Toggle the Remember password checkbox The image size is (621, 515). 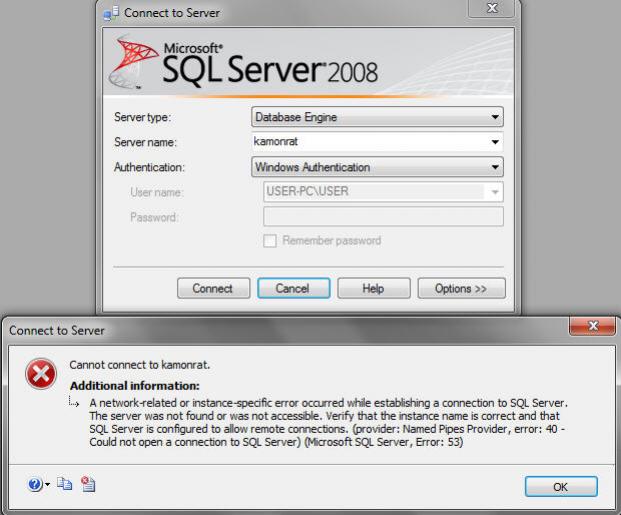point(270,241)
